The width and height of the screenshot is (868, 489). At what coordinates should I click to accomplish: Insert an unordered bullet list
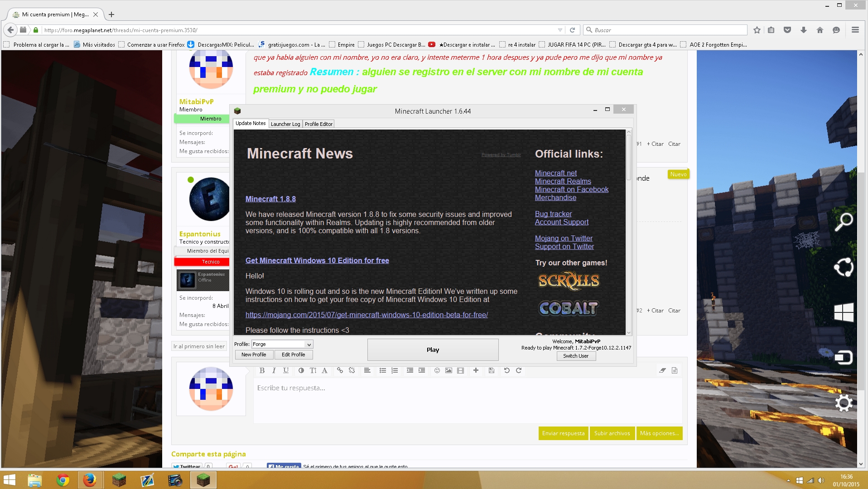pyautogui.click(x=383, y=370)
